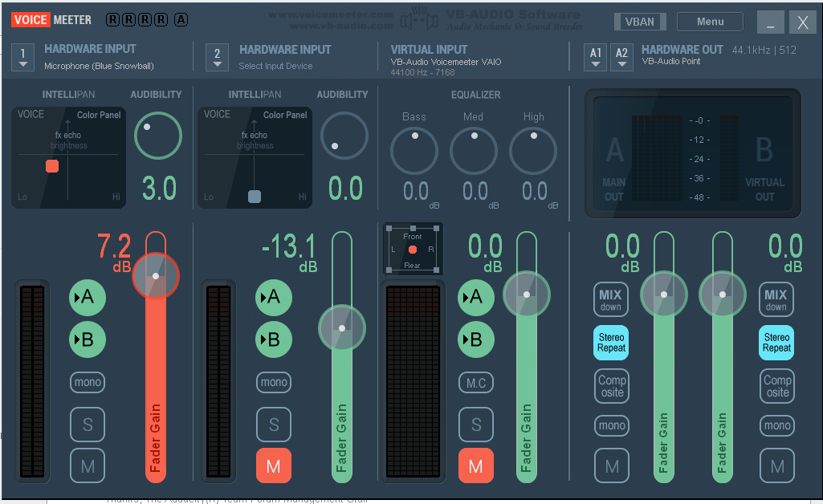Click the Med equalizer knob
Image resolution: width=823 pixels, height=504 pixels.
474,151
